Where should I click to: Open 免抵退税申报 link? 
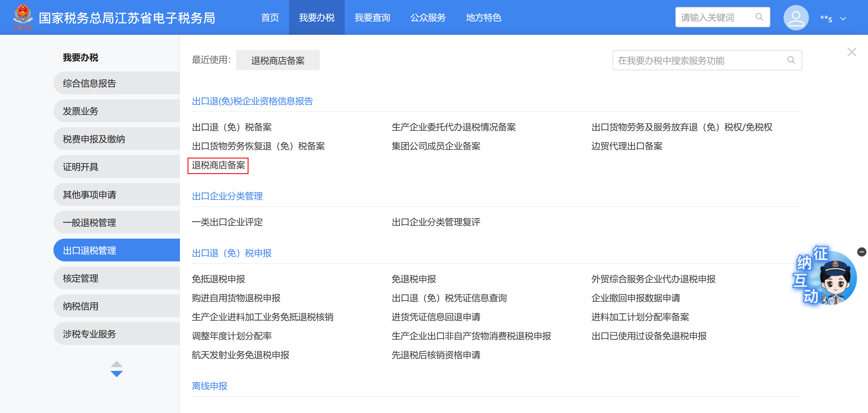219,279
